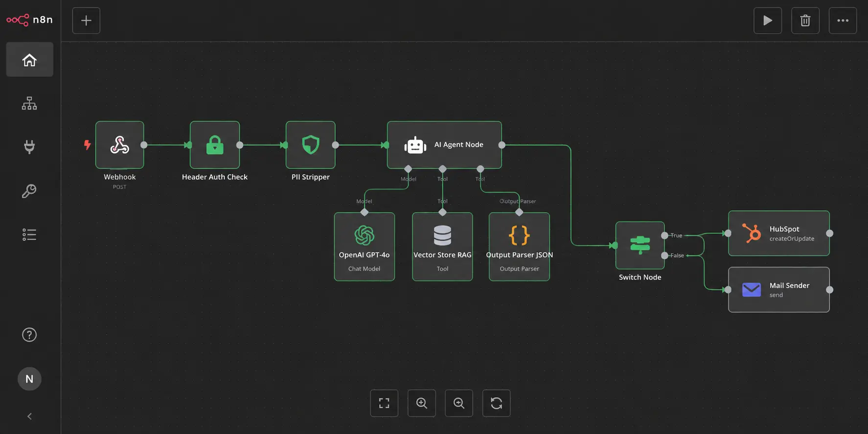Reset canvas zoom with refresh icon

496,403
